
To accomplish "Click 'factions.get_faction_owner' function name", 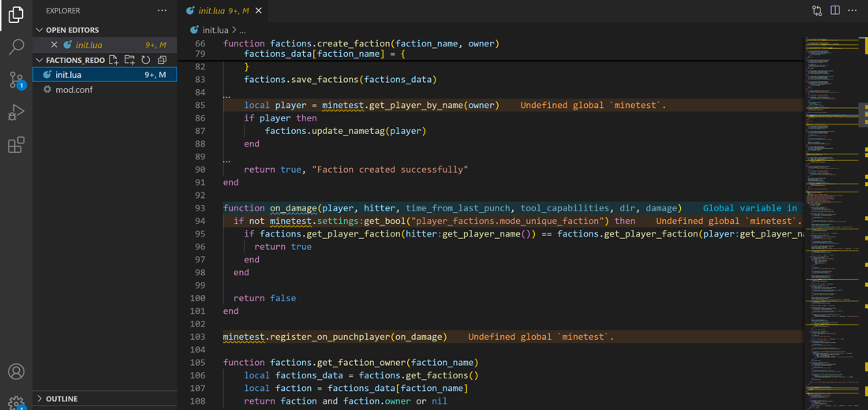I will pyautogui.click(x=338, y=363).
